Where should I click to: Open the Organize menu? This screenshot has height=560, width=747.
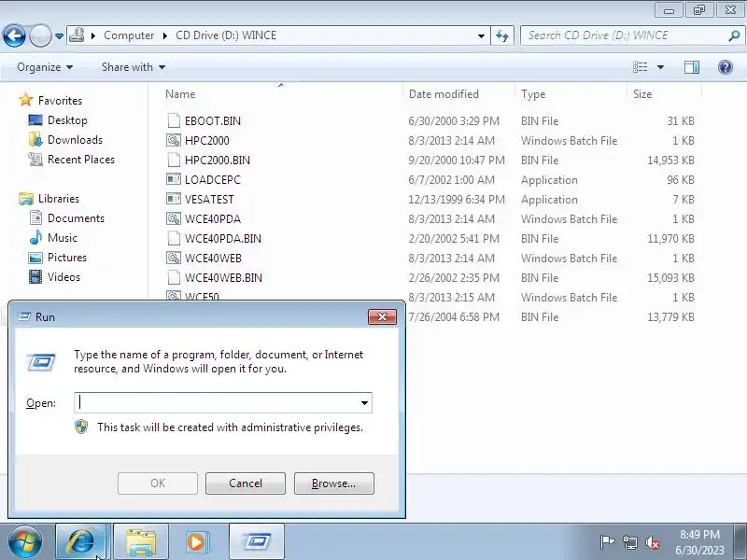point(45,67)
